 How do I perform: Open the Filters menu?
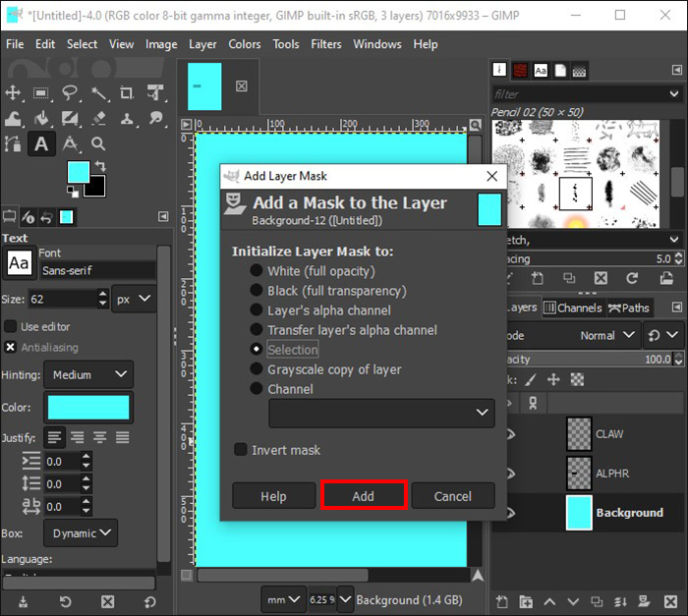[x=326, y=44]
